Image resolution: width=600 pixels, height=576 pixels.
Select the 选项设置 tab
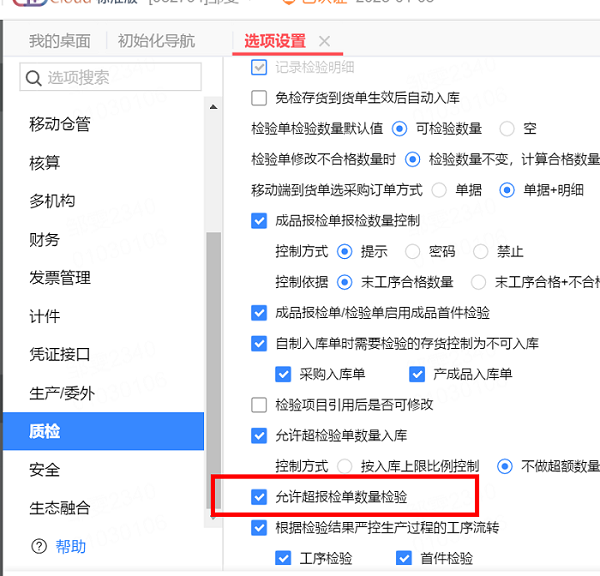click(x=275, y=41)
